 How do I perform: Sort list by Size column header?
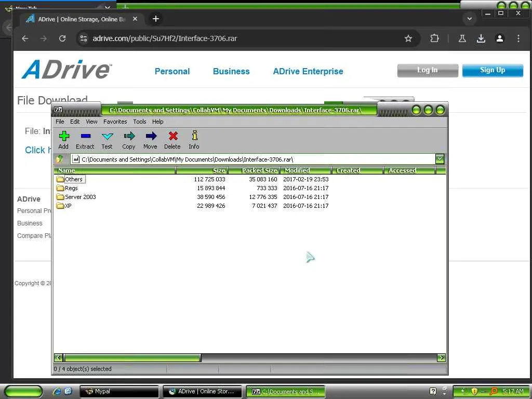pyautogui.click(x=202, y=170)
